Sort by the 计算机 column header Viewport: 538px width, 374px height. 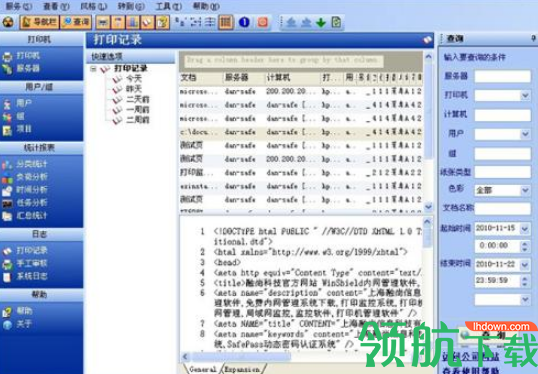point(292,78)
